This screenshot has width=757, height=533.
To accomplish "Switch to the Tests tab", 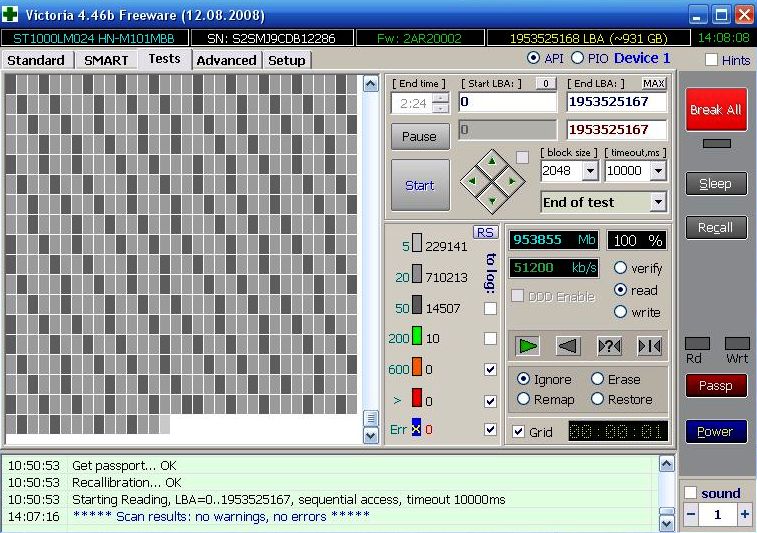I will point(165,59).
